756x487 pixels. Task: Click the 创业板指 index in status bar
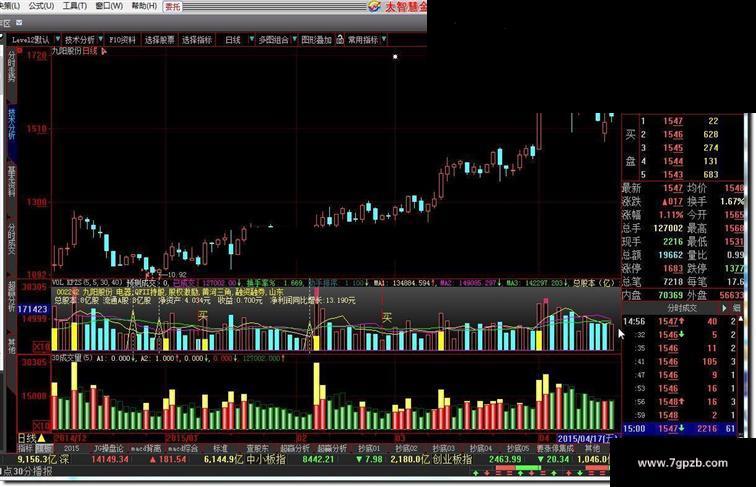(452, 460)
